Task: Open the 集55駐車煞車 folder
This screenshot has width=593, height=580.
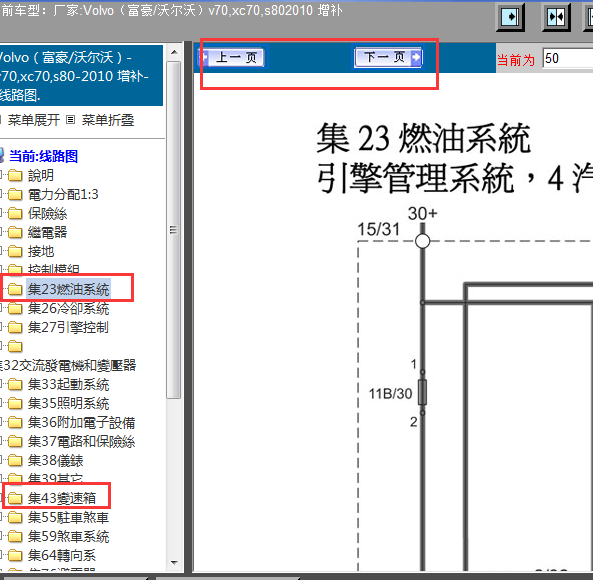Action: pyautogui.click(x=68, y=517)
